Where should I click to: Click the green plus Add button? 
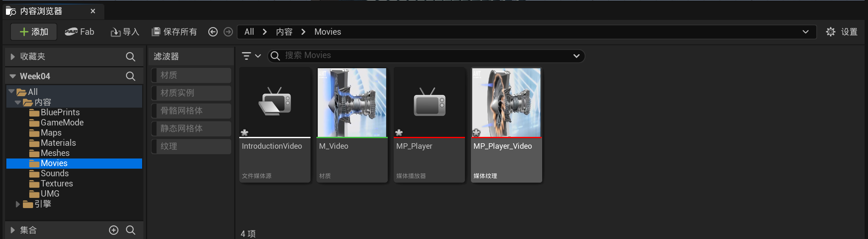pos(34,32)
